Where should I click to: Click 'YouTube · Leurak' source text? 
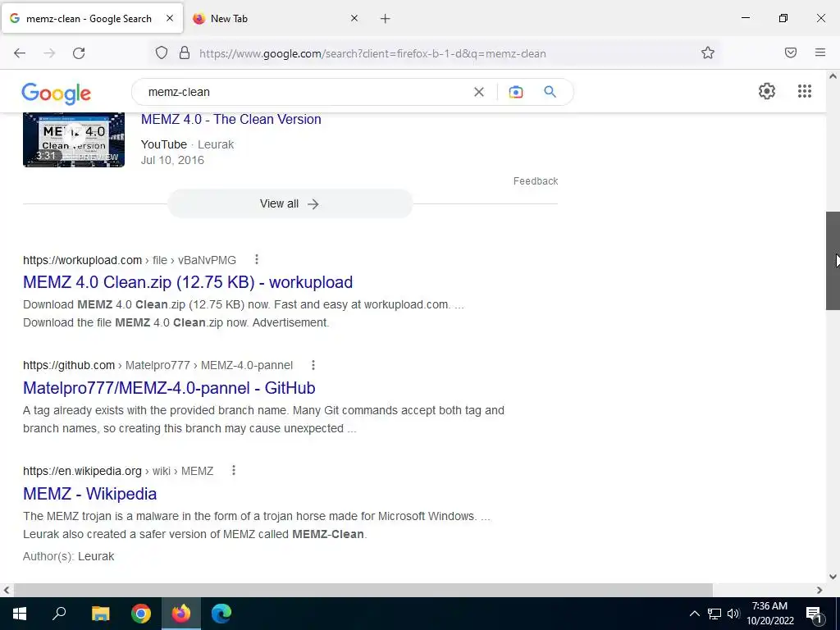(x=188, y=144)
